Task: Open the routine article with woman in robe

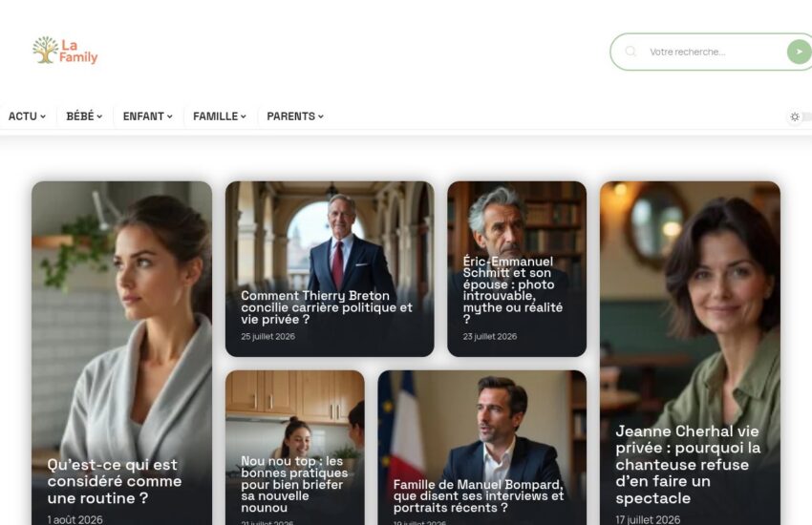Action: [115, 481]
